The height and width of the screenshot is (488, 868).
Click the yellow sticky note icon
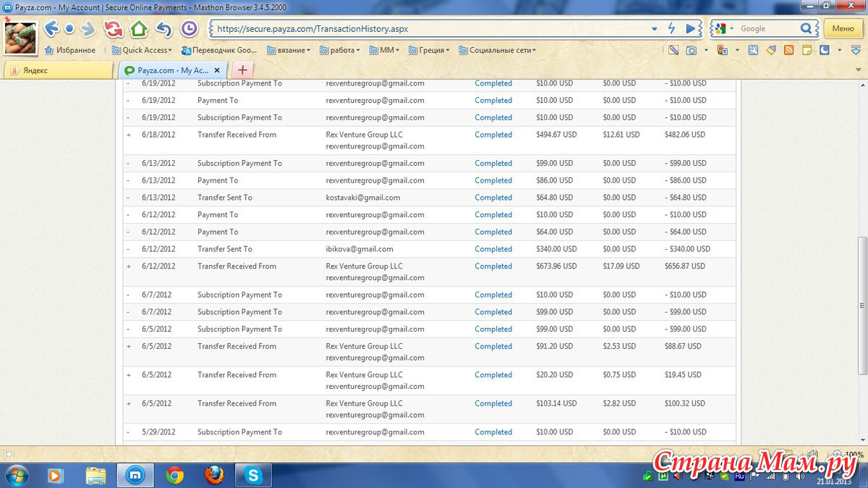click(806, 50)
